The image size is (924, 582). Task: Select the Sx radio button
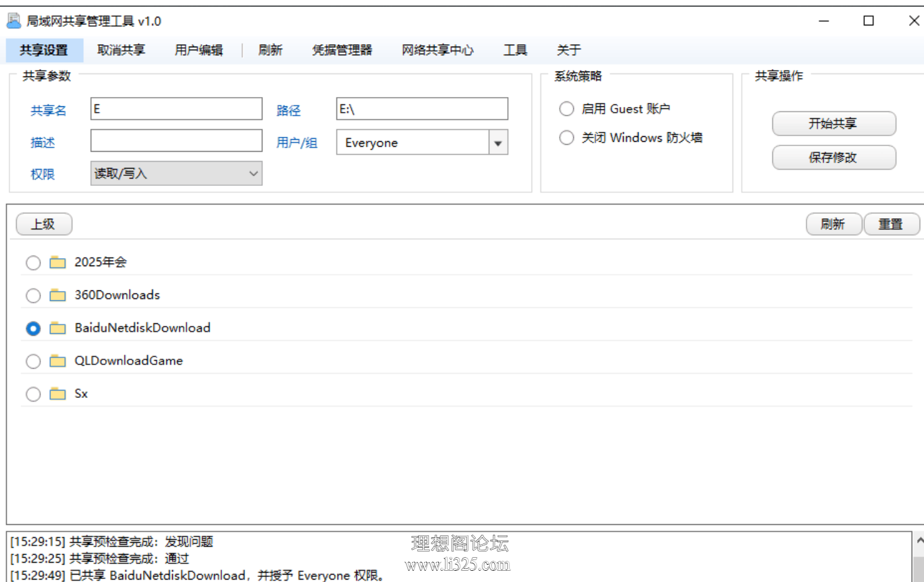(x=33, y=394)
